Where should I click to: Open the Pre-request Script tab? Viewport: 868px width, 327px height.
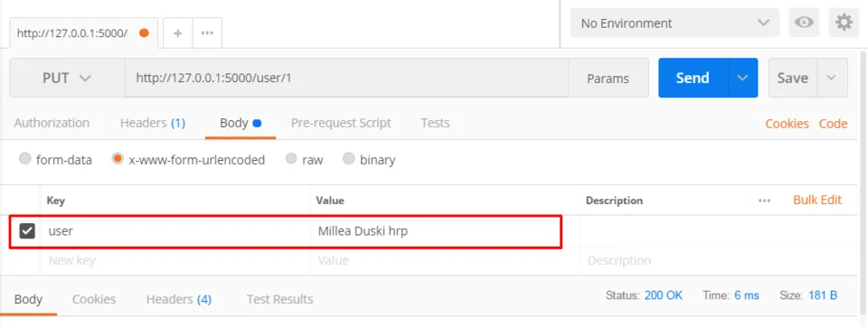pyautogui.click(x=341, y=123)
